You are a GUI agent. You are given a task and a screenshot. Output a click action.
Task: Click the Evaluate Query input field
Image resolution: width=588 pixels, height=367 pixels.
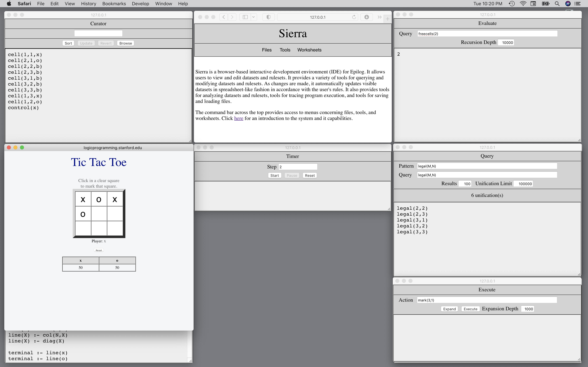click(487, 34)
